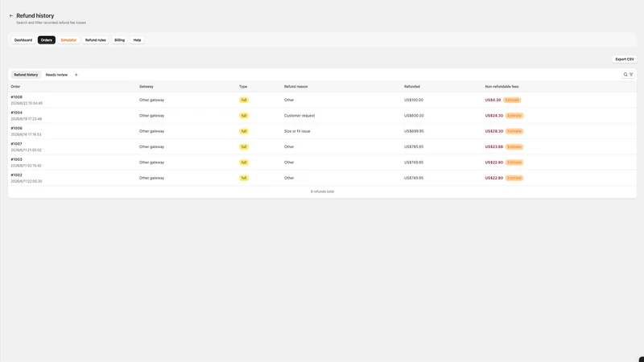This screenshot has width=644, height=362.
Task: Click the 6 refunds total footer text
Action: pyautogui.click(x=323, y=191)
